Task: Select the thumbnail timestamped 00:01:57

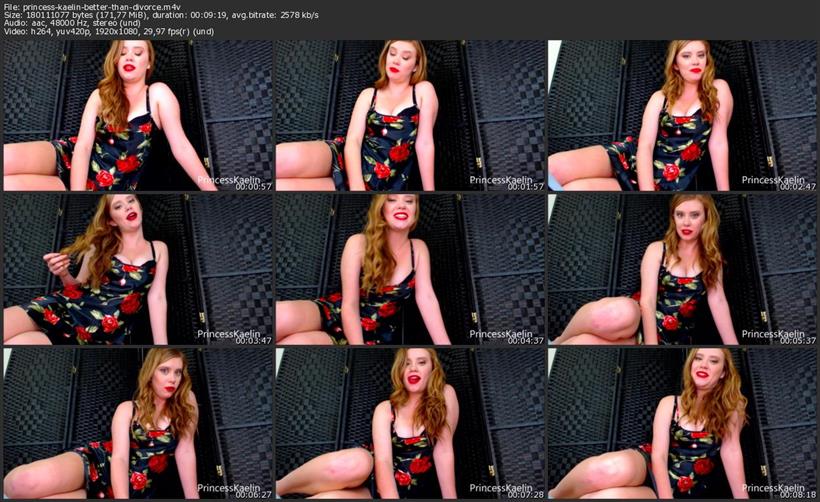Action: (x=410, y=115)
